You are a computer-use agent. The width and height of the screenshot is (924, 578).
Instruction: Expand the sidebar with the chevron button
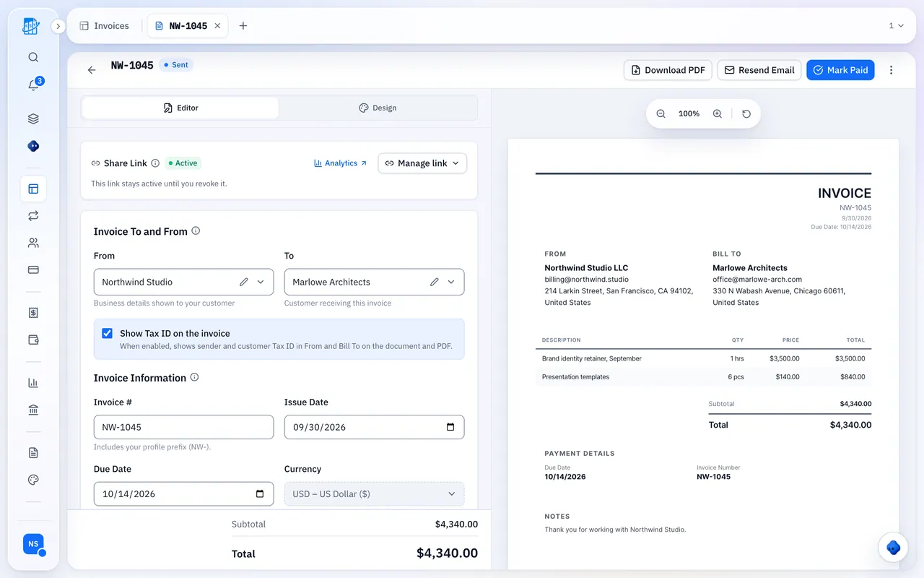point(59,26)
